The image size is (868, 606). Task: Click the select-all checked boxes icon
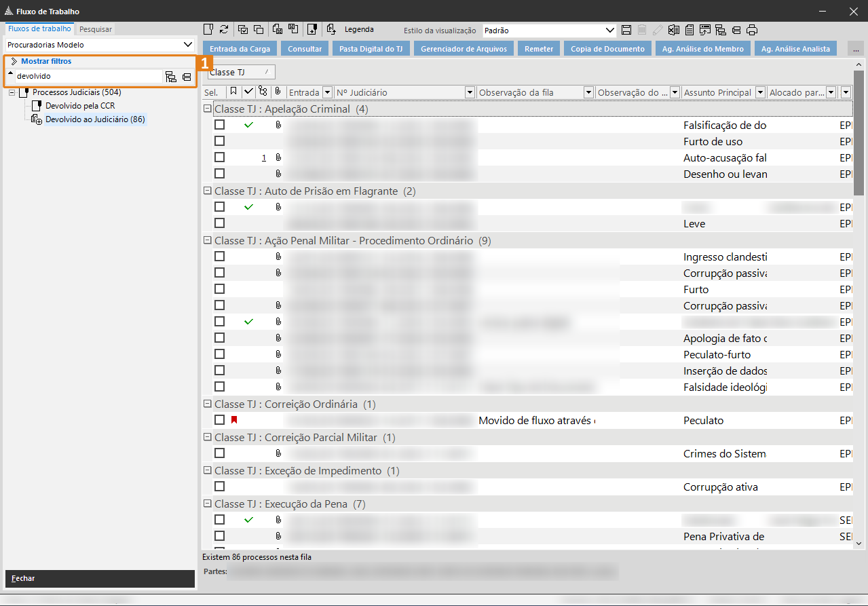[243, 29]
